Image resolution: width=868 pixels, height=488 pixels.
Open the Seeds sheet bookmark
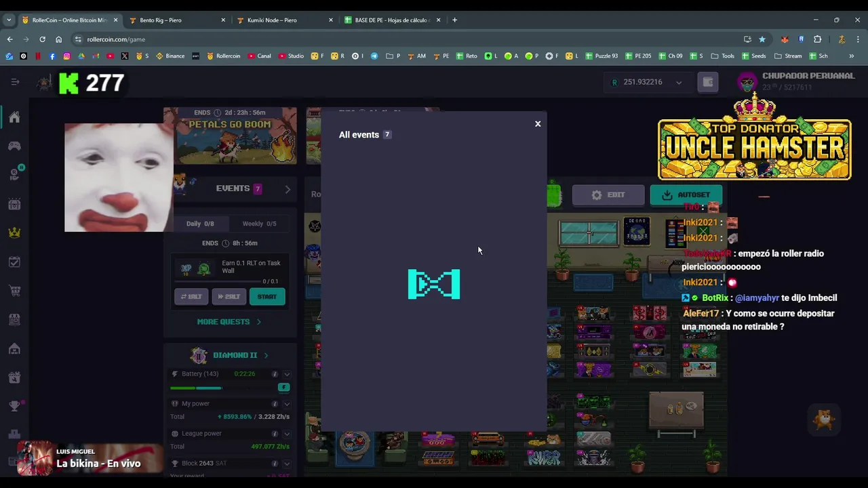tap(754, 56)
